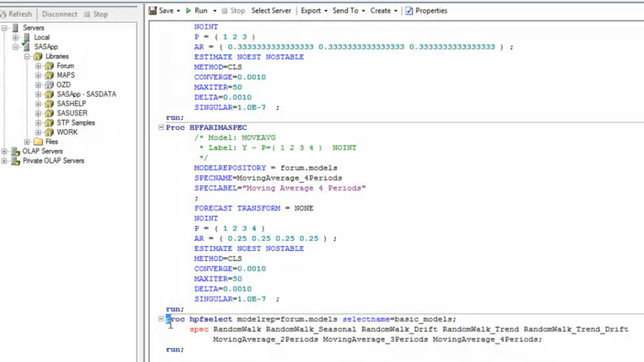Expand the SASHELP library node
This screenshot has height=362, width=644.
[38, 104]
